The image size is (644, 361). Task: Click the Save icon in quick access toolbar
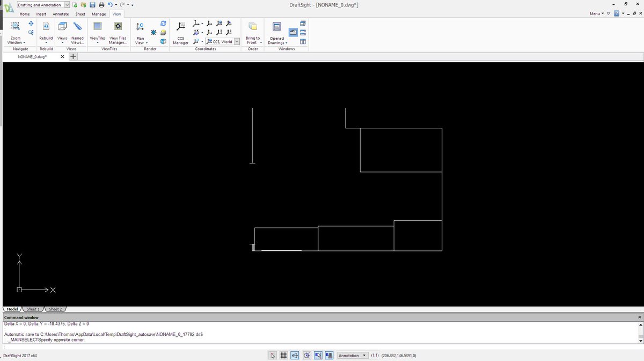[93, 5]
